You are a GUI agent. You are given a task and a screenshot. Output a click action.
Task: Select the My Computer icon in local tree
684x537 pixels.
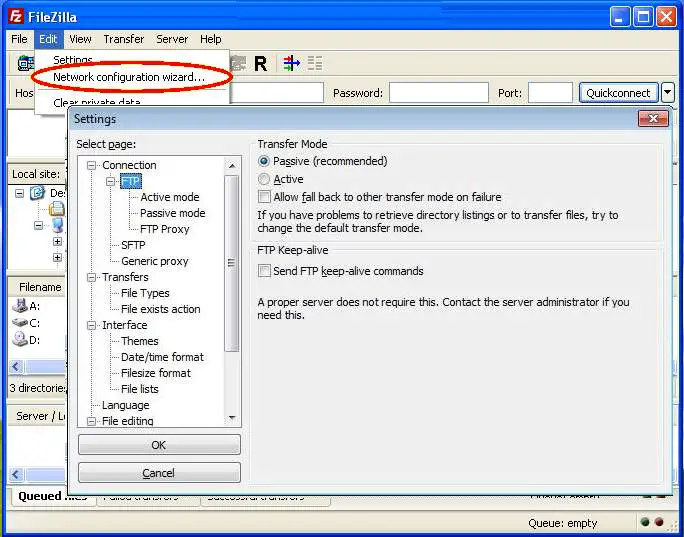[57, 226]
